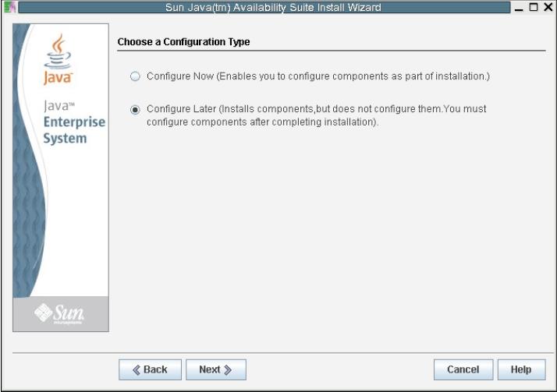
Task: Open Help for this wizard page
Action: click(x=521, y=369)
